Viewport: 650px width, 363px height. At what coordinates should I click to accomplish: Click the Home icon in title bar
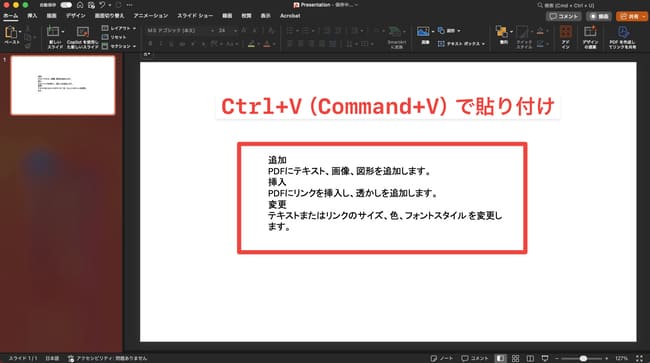tap(80, 5)
